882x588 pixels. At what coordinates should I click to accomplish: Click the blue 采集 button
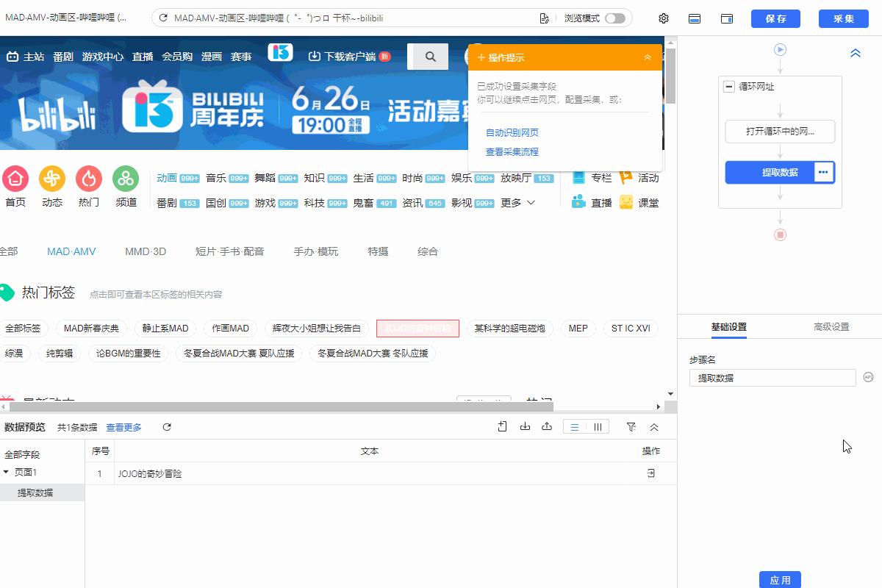pos(844,18)
